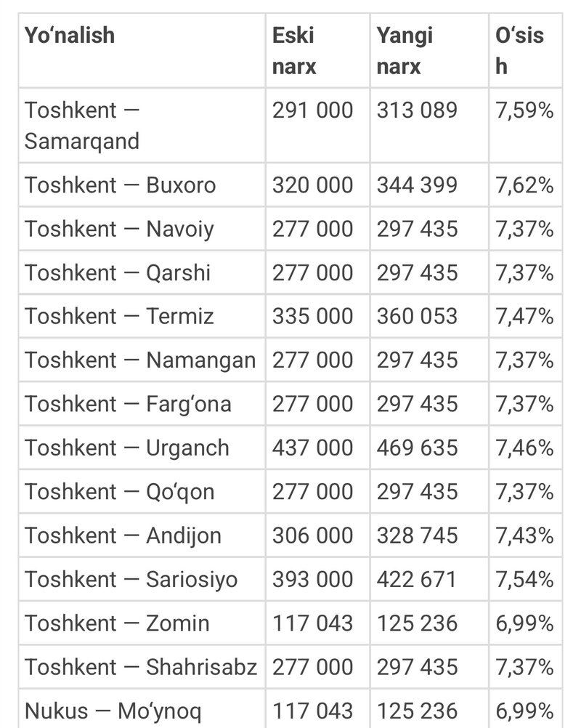The width and height of the screenshot is (581, 728).
Task: Select the Toshkent — Andijon route cell
Action: tap(123, 535)
